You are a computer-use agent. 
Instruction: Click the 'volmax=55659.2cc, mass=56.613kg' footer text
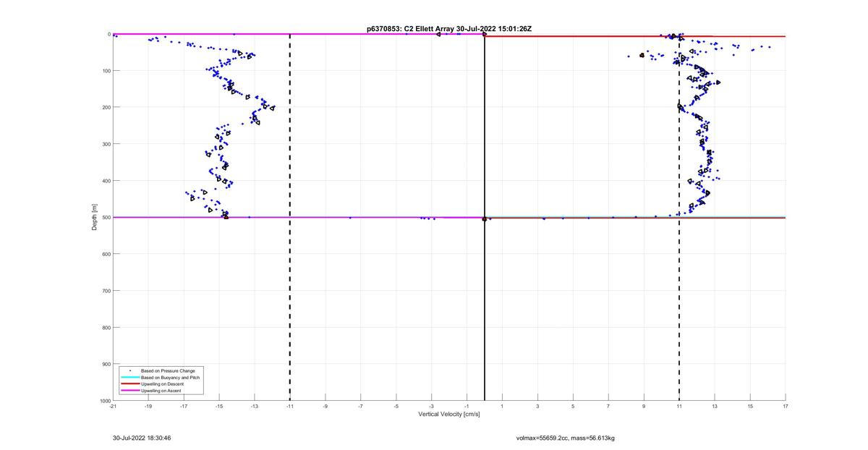coord(566,438)
